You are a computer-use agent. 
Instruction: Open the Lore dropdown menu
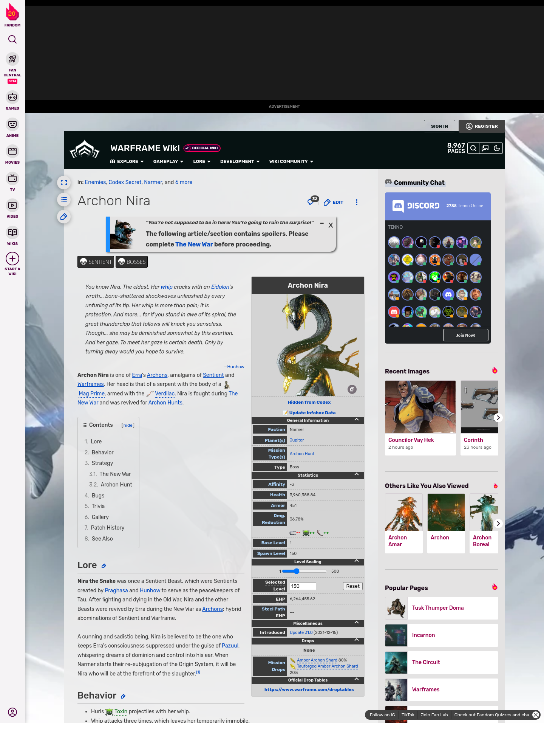pos(202,161)
